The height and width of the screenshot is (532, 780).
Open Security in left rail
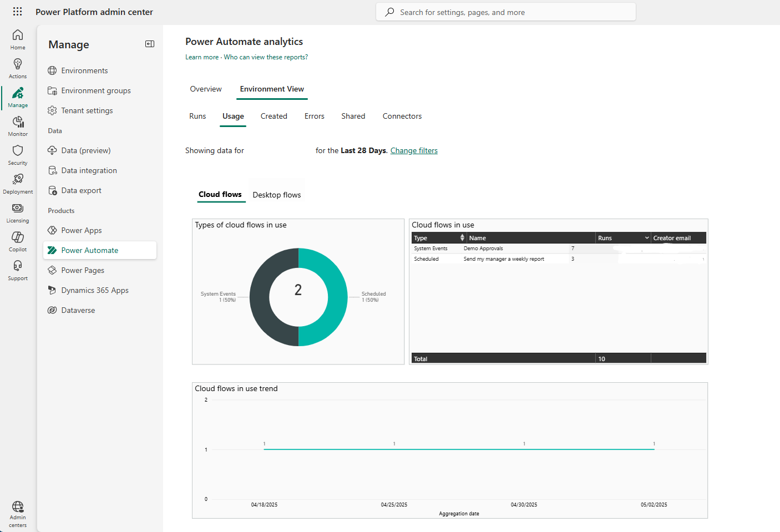[18, 155]
